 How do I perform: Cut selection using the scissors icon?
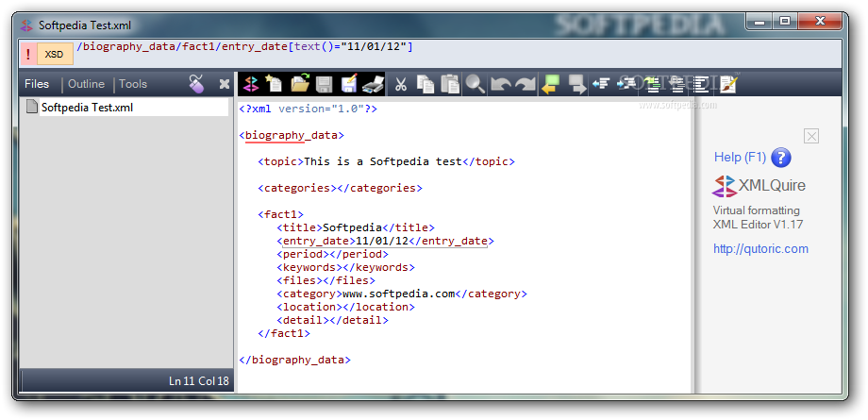point(400,84)
